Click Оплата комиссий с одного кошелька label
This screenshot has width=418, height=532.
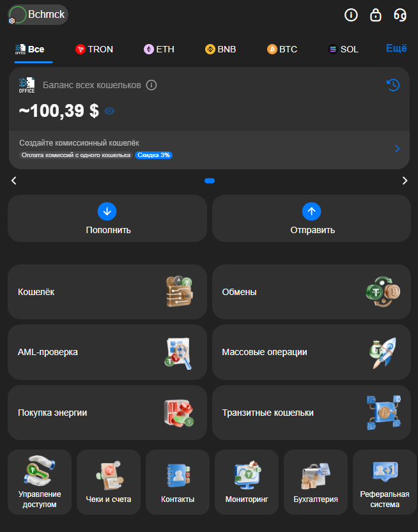(75, 155)
